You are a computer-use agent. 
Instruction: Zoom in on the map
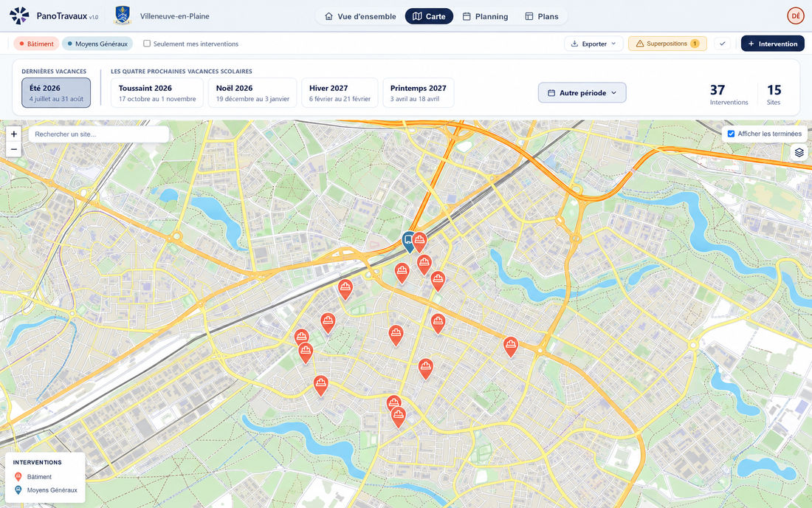pyautogui.click(x=14, y=134)
